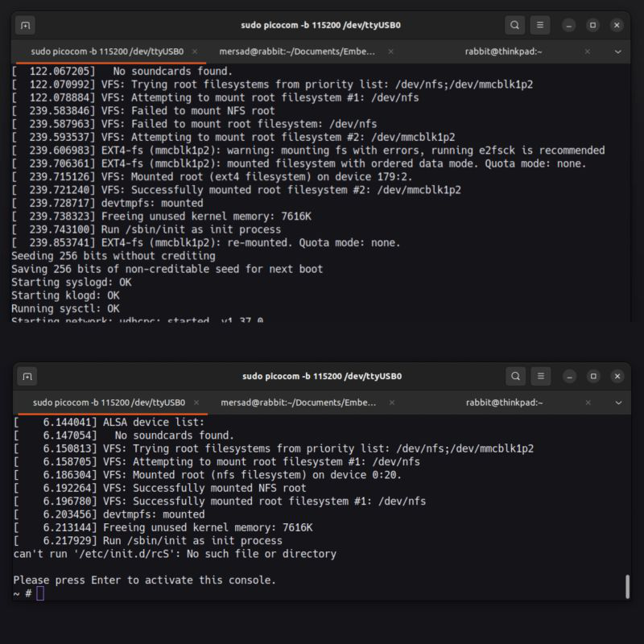Close the mersad@rabbit tab in the bottom window
Image resolution: width=644 pixels, height=644 pixels.
[x=391, y=402]
